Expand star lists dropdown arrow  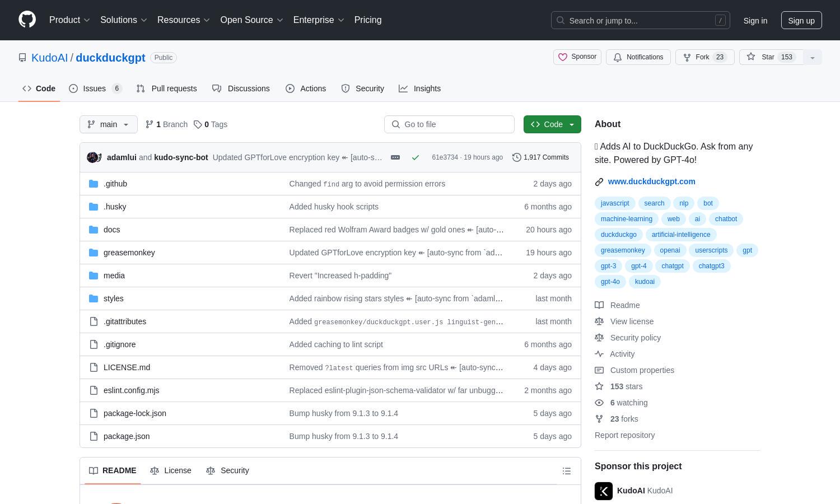pyautogui.click(x=813, y=57)
